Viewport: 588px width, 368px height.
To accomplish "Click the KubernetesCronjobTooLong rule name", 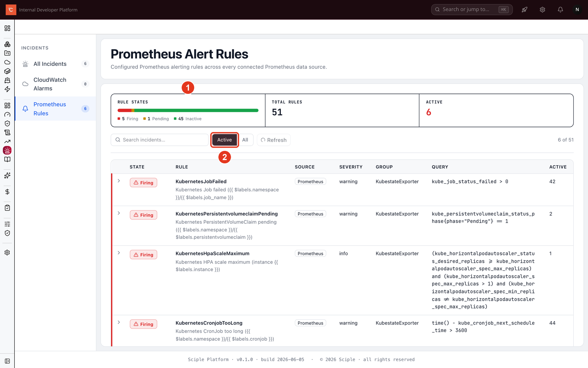I will click(209, 323).
